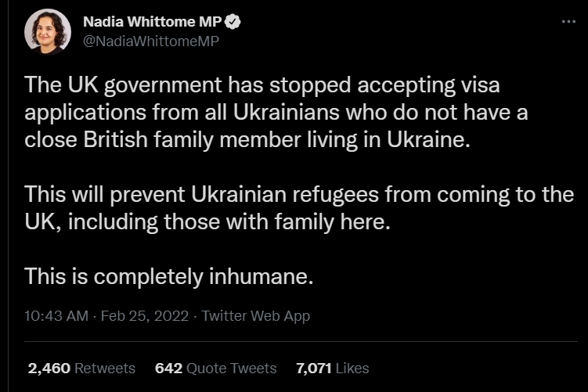588x392 pixels.
Task: Open the Quote Tweets list label
Action: (x=232, y=368)
